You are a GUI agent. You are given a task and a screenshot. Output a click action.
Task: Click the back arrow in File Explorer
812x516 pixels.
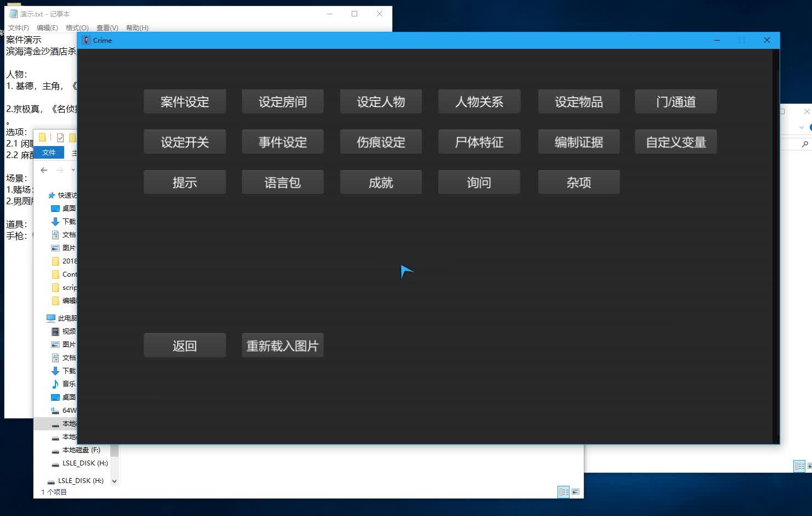(44, 170)
